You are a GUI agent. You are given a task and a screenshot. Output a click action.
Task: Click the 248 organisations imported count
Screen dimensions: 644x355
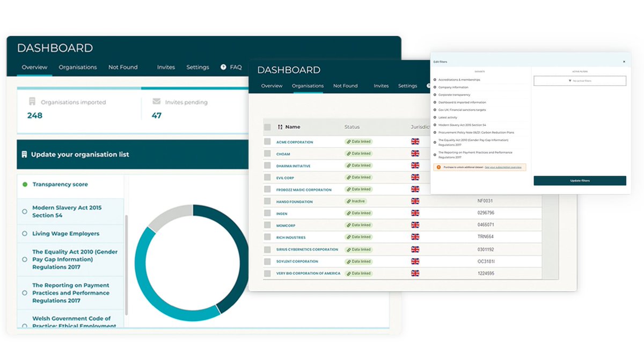[35, 115]
